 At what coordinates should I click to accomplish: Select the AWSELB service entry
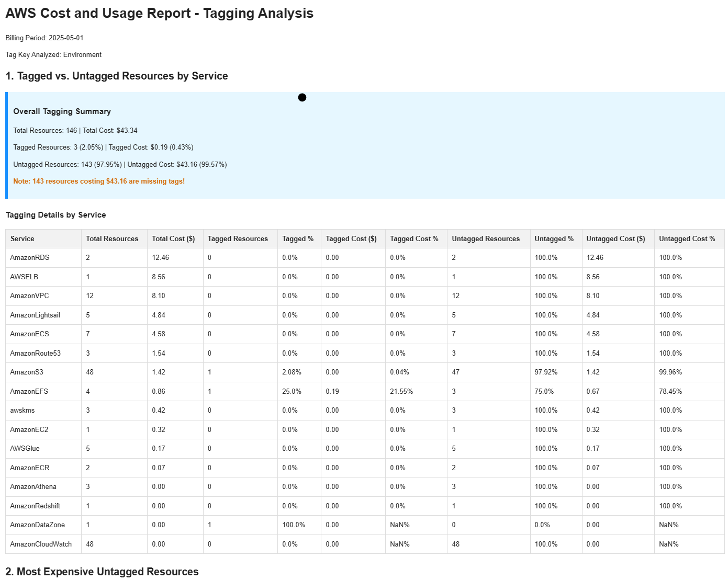(24, 277)
